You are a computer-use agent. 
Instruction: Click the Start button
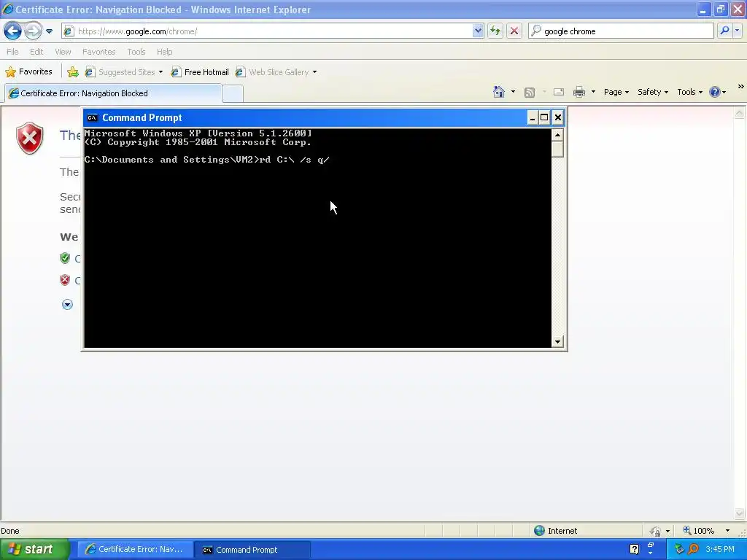[34, 550]
